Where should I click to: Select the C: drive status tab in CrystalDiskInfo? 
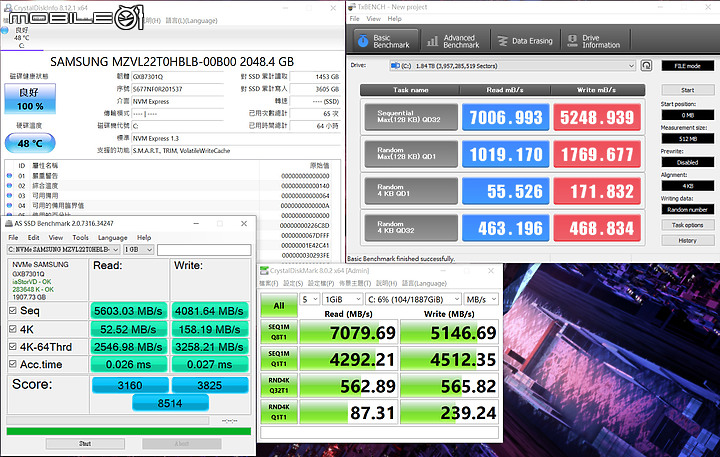pyautogui.click(x=22, y=37)
